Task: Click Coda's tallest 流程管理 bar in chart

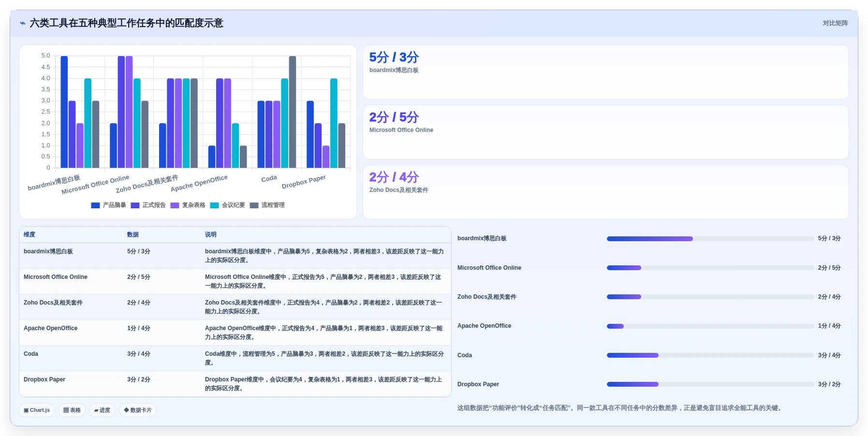Action: (x=293, y=112)
